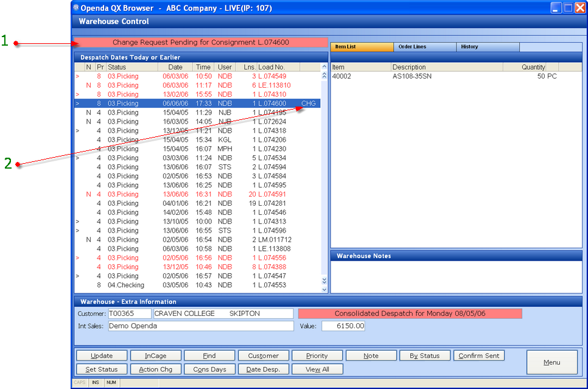Click the Int Sales field Demo Openda
This screenshot has width=588, height=389.
(201, 326)
